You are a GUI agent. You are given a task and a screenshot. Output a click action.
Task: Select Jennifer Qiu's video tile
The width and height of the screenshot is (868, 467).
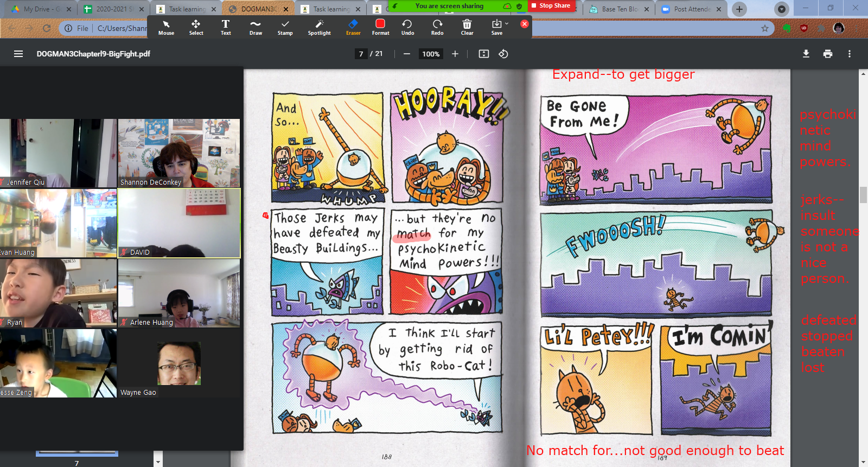(x=58, y=153)
